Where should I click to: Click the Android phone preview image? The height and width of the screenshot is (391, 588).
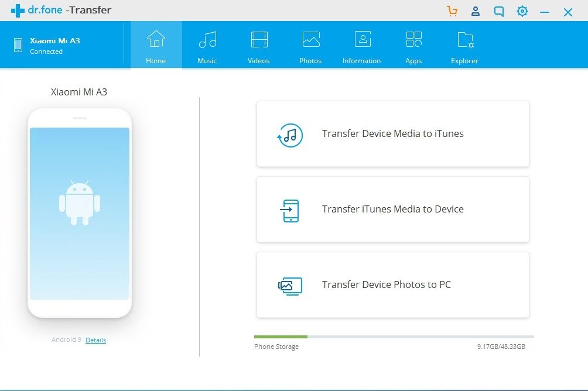(x=80, y=213)
